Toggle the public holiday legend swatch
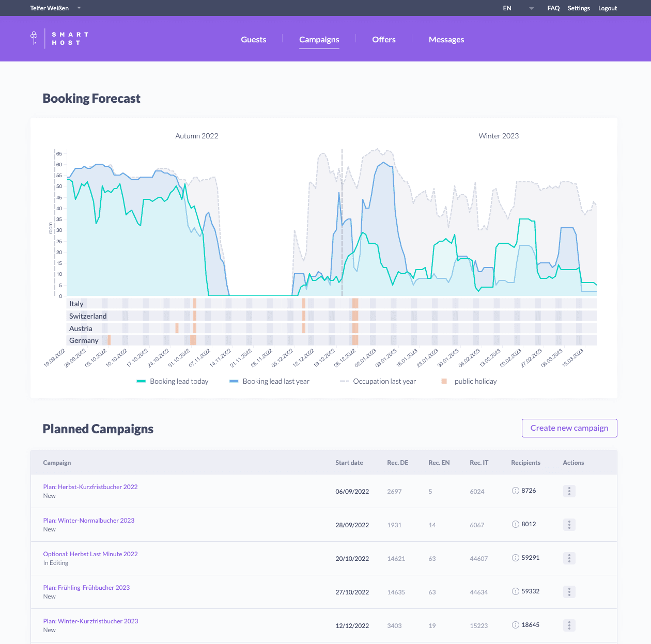 (444, 382)
